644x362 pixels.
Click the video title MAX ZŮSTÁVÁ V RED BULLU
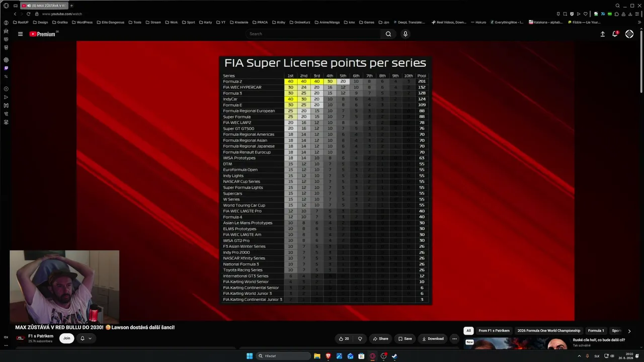pyautogui.click(x=95, y=327)
